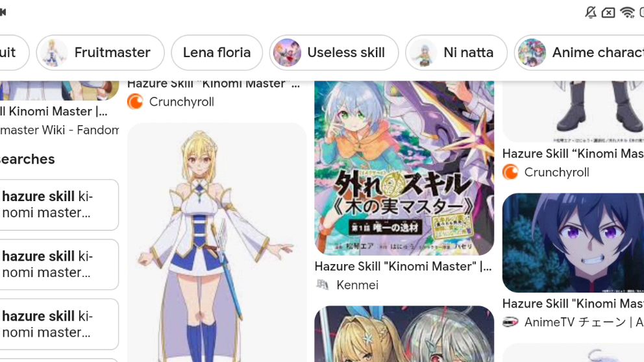Choose the Ni natta filter chip
Viewport: 644px width, 362px height.
[x=456, y=53]
